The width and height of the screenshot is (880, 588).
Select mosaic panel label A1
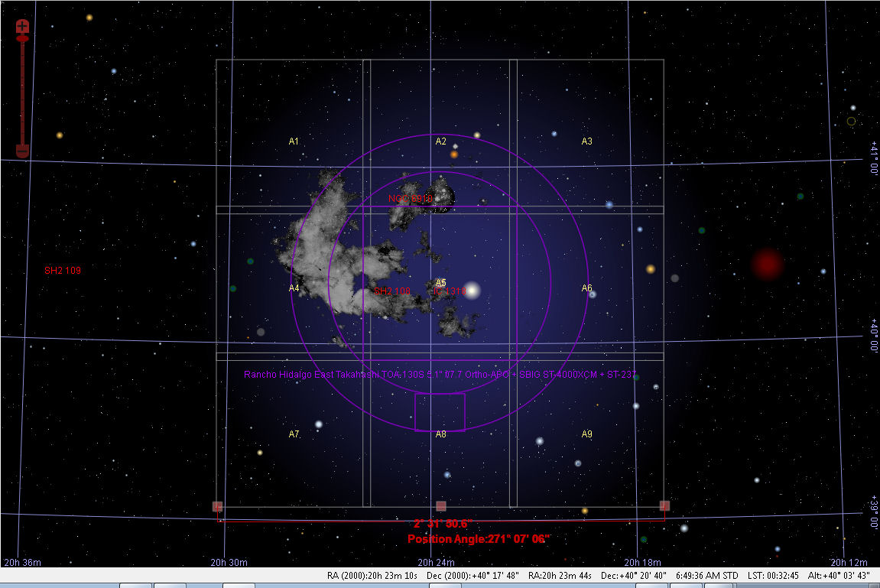294,141
